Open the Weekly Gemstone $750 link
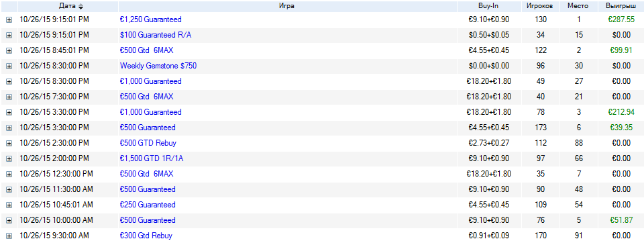 tap(158, 66)
